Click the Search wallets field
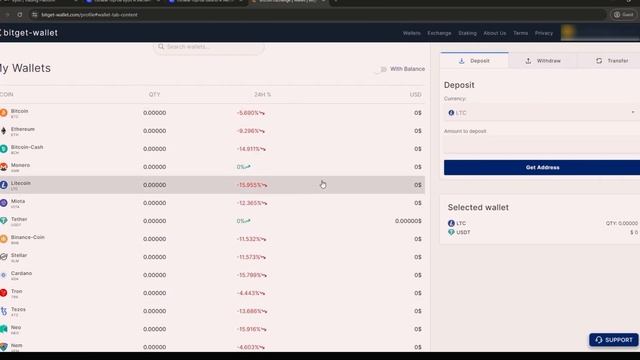Screen dimensions: 640x360 coord(209,47)
